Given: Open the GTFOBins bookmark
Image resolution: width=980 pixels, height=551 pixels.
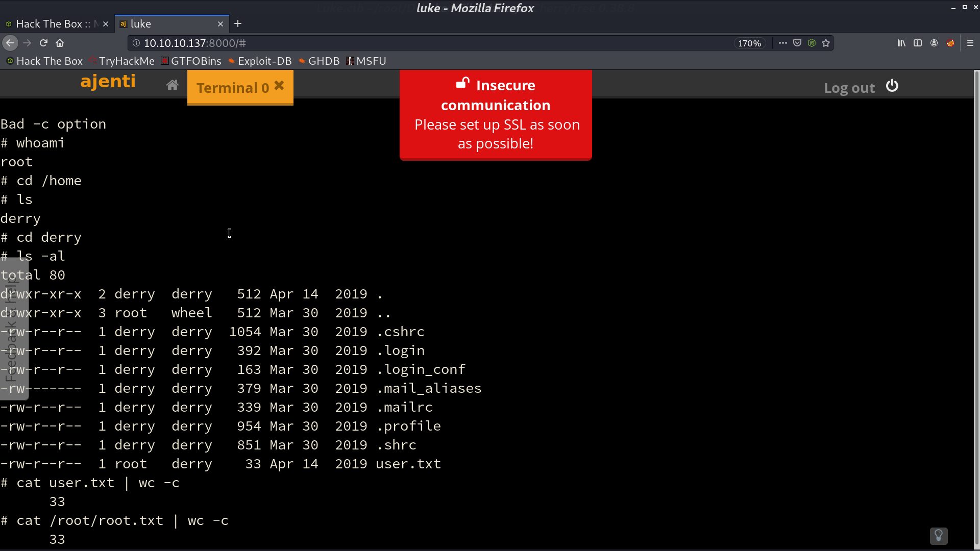Looking at the screenshot, I should click(191, 61).
